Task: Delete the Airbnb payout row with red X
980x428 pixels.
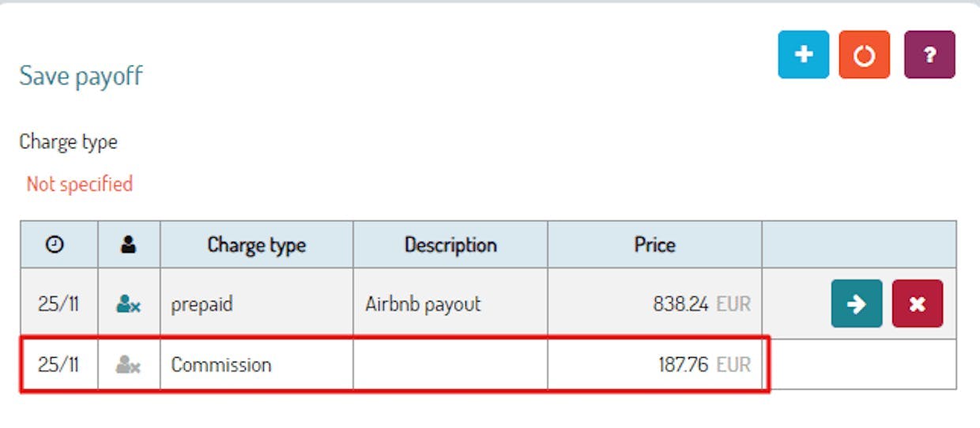Action: (x=917, y=304)
